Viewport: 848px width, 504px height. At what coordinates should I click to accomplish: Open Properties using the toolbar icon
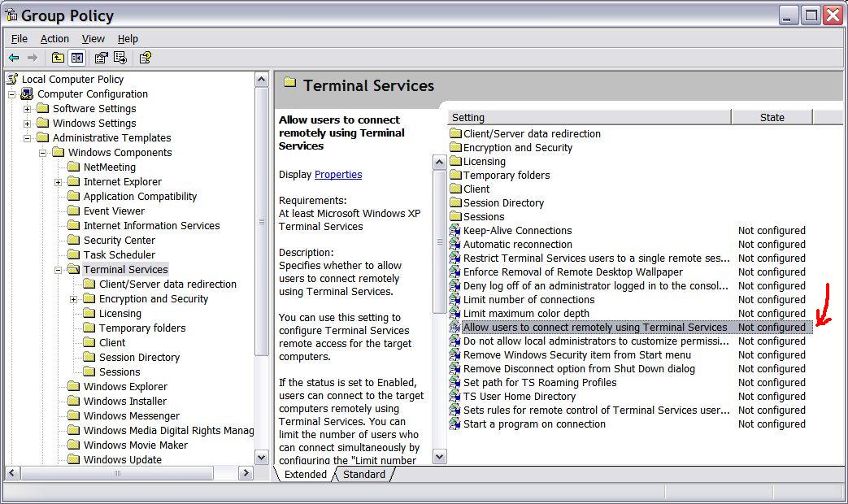[x=100, y=58]
